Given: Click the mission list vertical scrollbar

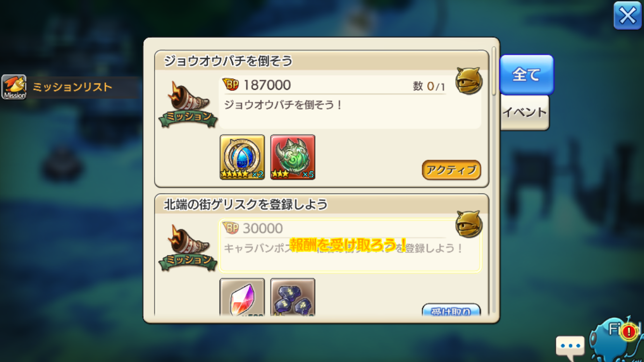Looking at the screenshot, I should pos(494,71).
